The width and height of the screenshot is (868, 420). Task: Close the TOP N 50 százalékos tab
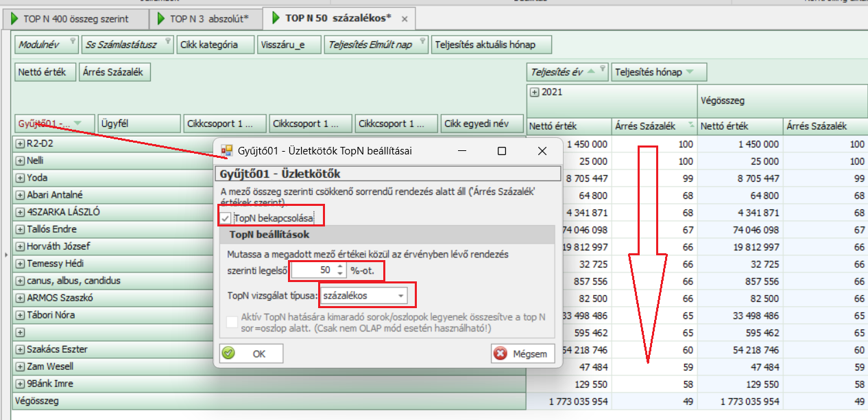[x=405, y=19]
